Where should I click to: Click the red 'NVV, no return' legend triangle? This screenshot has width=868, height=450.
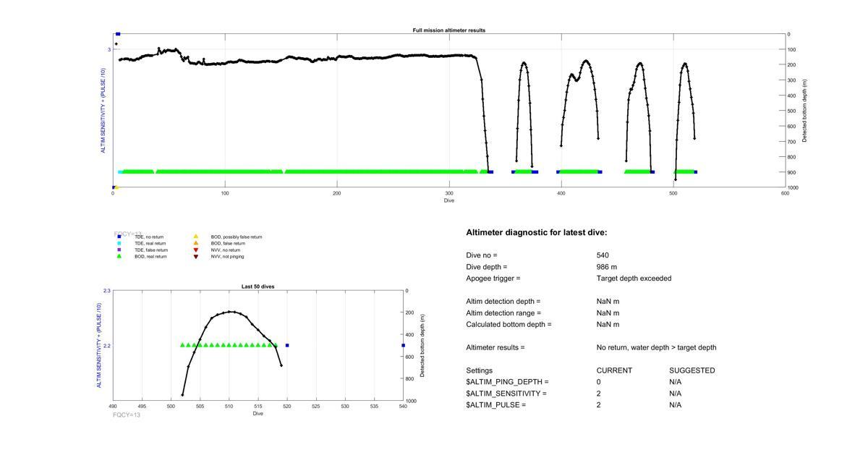tap(195, 250)
